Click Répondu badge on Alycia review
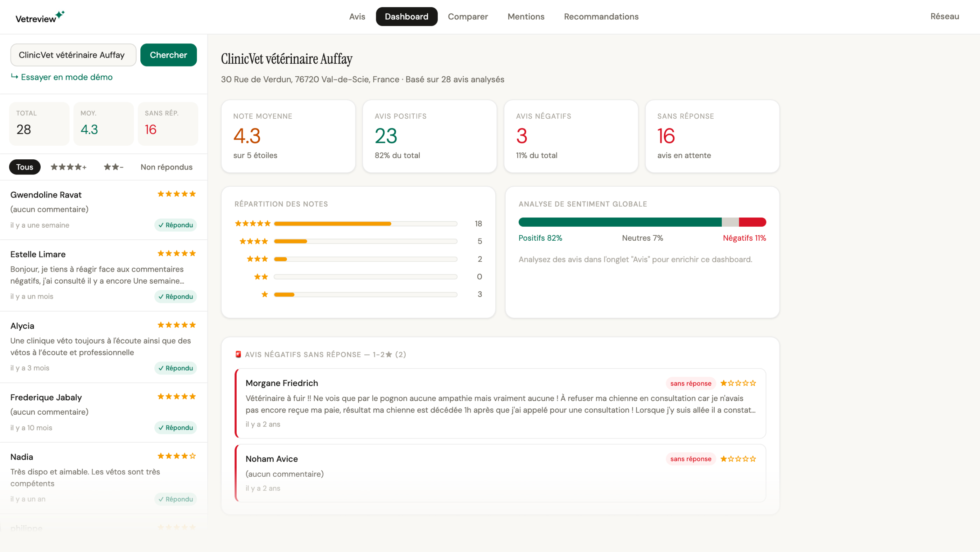The image size is (980, 552). 175,368
